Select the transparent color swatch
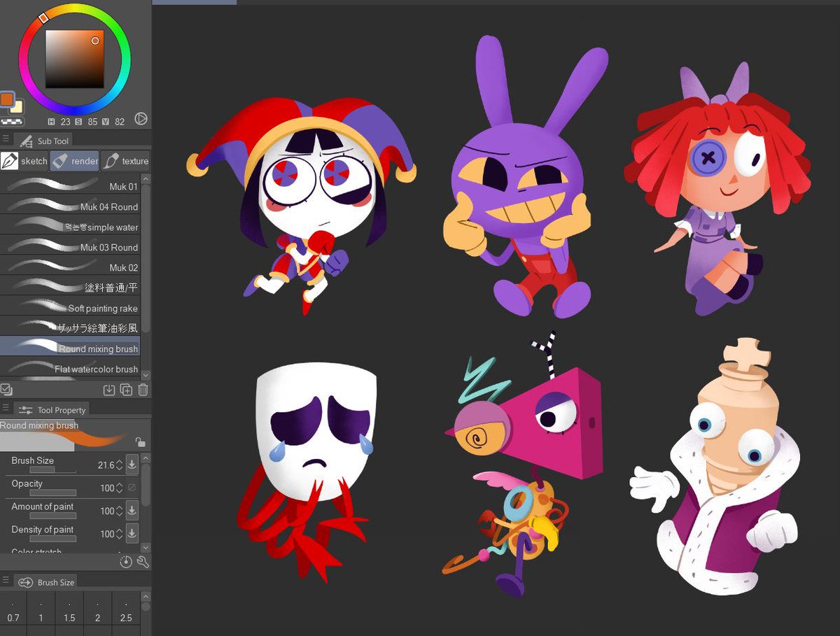Screen dimensions: 840x636 11,121
